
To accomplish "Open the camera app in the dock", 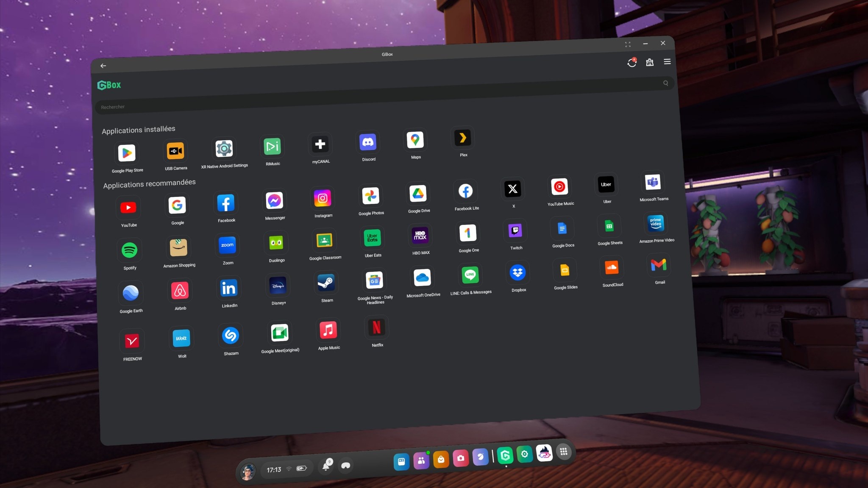I will pos(461,458).
